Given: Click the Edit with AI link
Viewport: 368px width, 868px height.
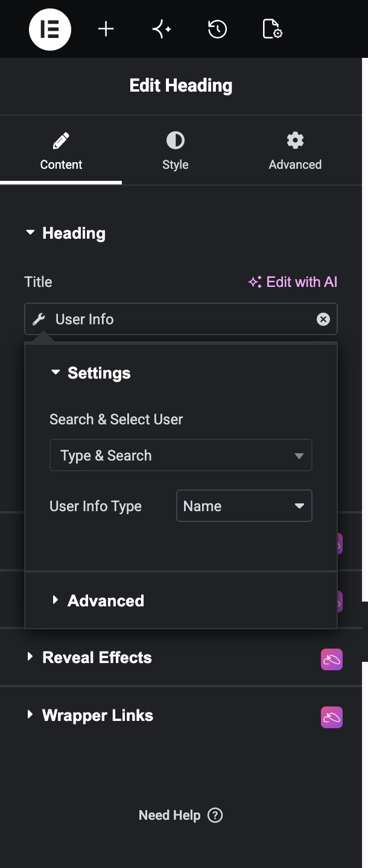Looking at the screenshot, I should point(293,282).
